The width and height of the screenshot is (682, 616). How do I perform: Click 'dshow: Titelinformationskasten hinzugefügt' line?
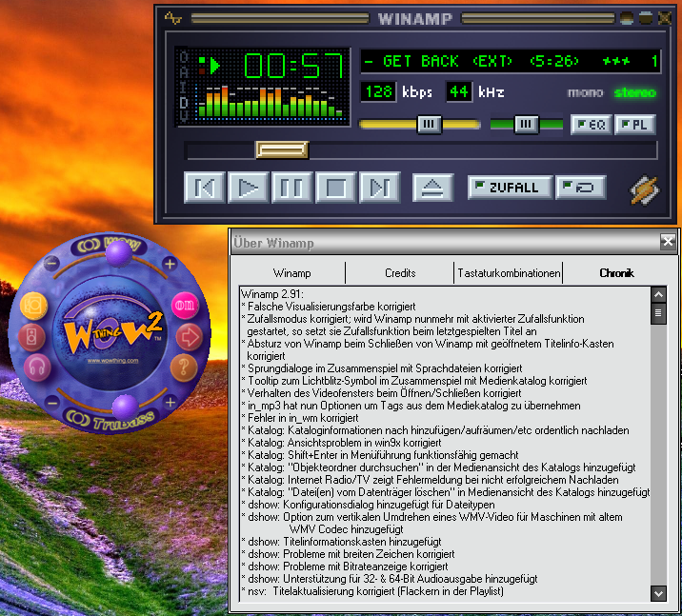[x=341, y=542]
